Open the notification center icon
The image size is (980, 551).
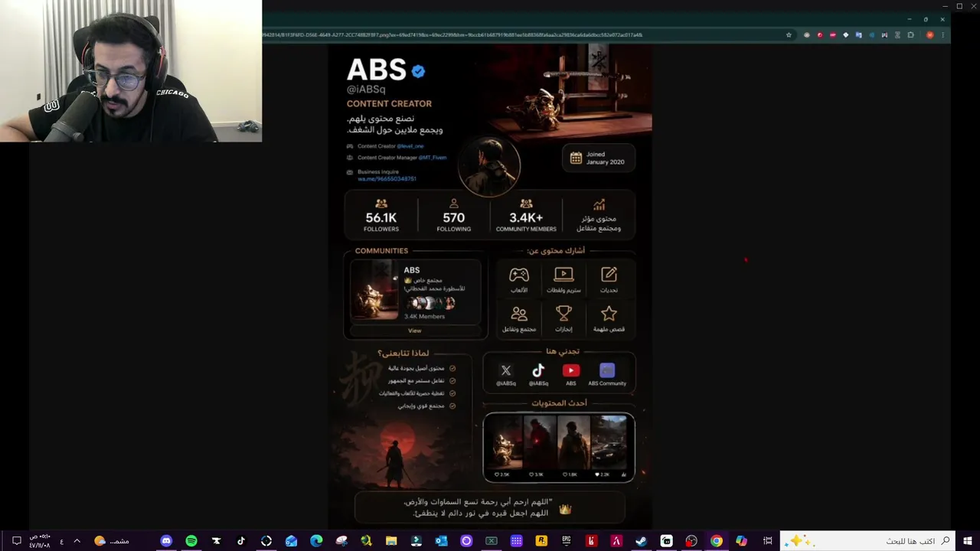17,541
